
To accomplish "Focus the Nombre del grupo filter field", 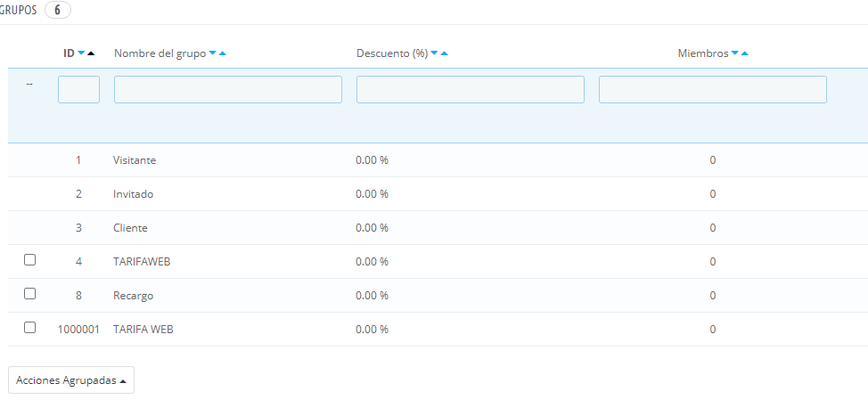I will click(x=228, y=90).
